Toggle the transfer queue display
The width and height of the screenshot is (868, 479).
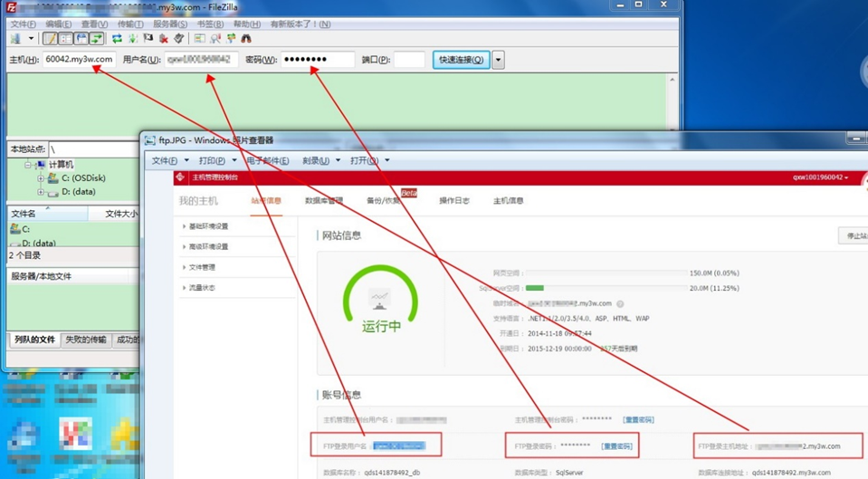click(96, 39)
